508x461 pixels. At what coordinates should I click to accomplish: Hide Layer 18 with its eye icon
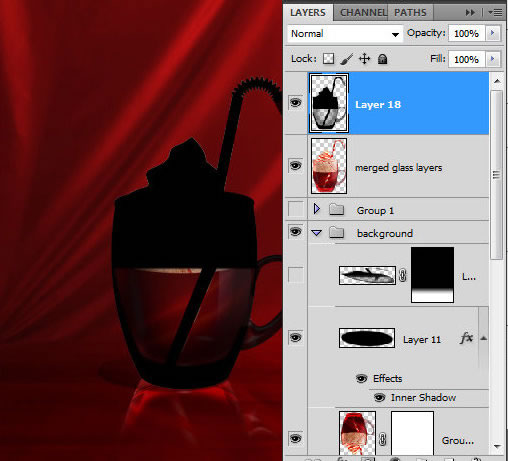click(296, 103)
